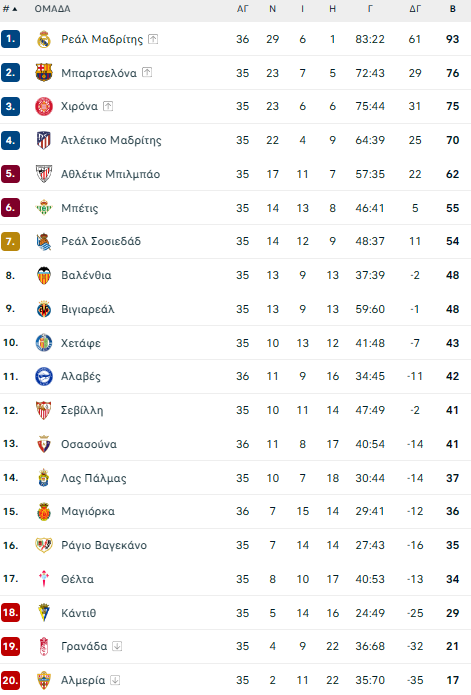Click the Alavés blue round crest
Viewport: 471px width, 695px height.
(44, 376)
